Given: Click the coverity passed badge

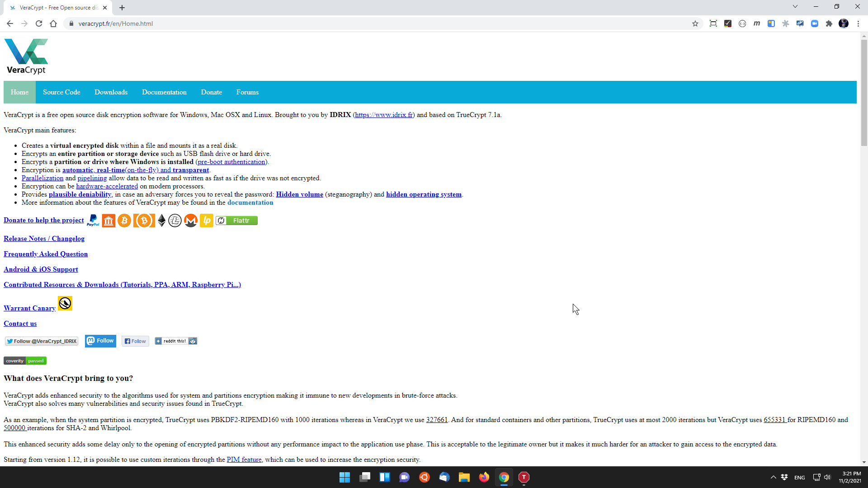Looking at the screenshot, I should coord(25,361).
